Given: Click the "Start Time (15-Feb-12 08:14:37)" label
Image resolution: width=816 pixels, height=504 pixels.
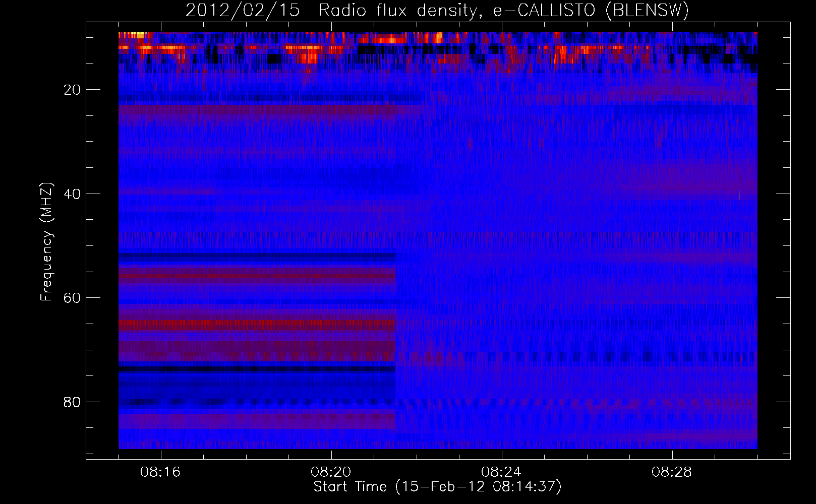Looking at the screenshot, I should [437, 487].
